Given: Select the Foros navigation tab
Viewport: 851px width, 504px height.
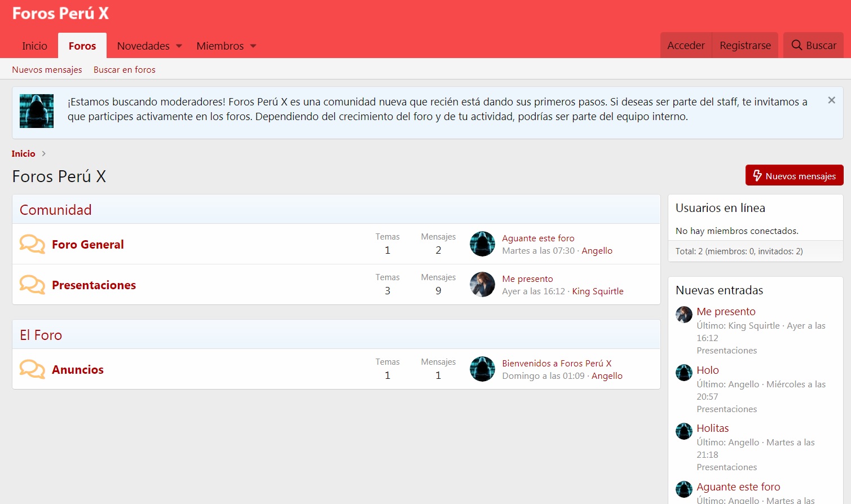Looking at the screenshot, I should point(82,46).
